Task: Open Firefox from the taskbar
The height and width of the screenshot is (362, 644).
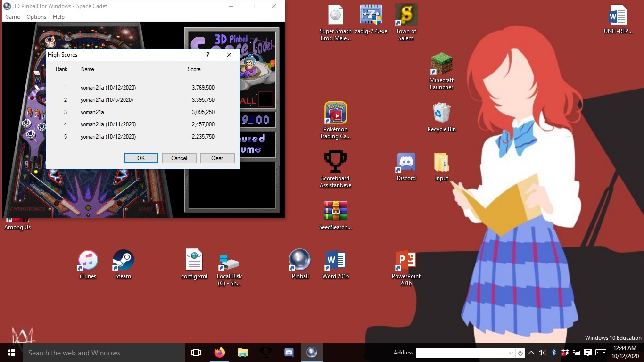Action: point(219,353)
